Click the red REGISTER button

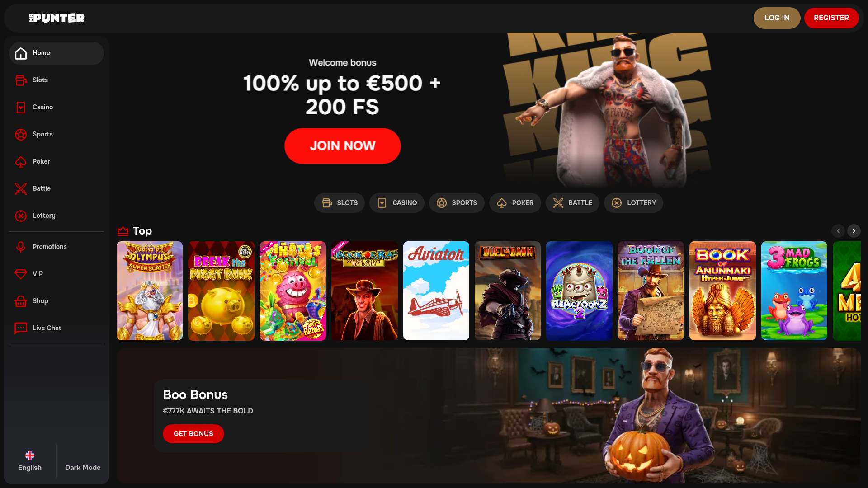click(831, 18)
